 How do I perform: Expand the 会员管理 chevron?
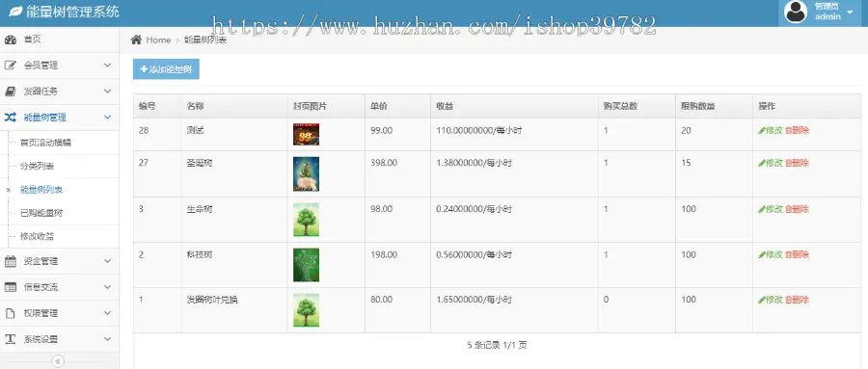pos(107,66)
